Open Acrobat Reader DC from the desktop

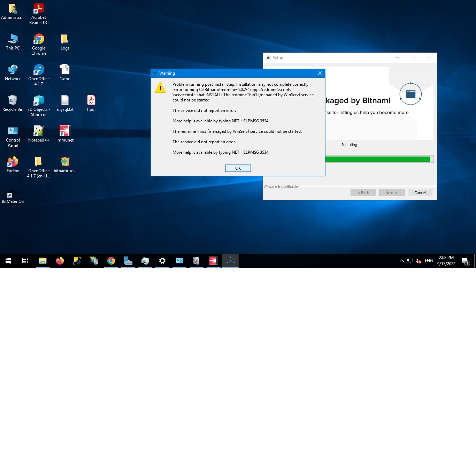click(x=38, y=8)
